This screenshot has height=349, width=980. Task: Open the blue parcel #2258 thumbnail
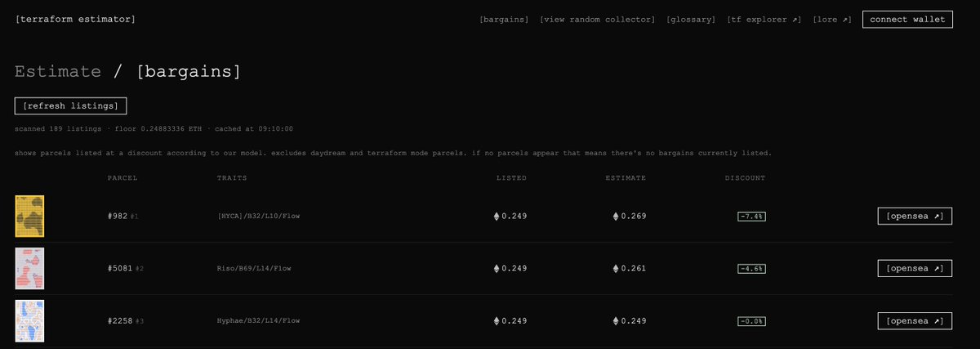[29, 320]
